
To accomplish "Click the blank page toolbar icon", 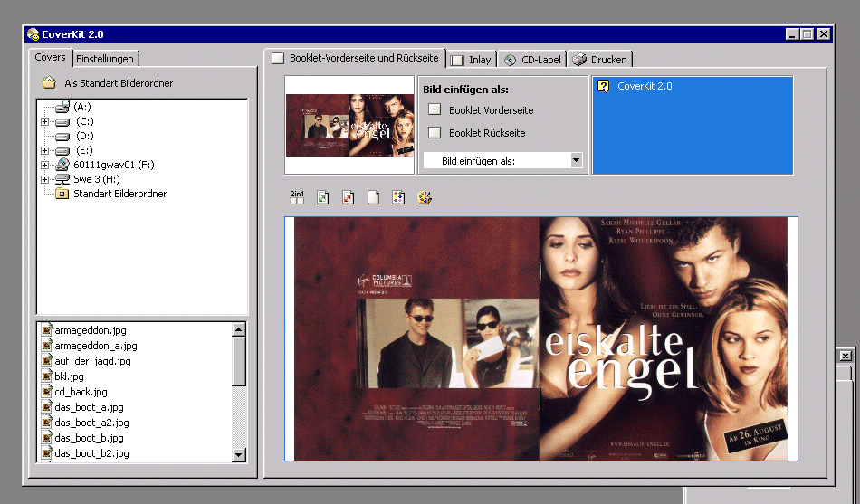I will point(373,197).
